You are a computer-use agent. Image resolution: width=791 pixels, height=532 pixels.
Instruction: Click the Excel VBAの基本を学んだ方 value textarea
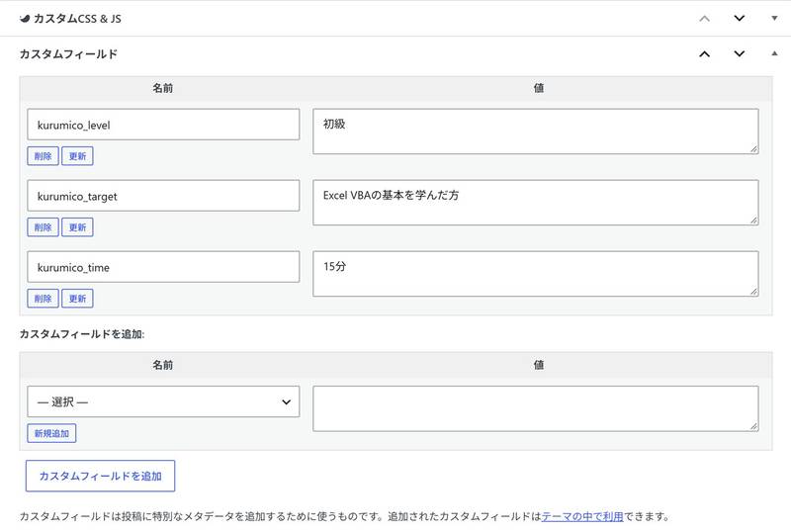[535, 203]
